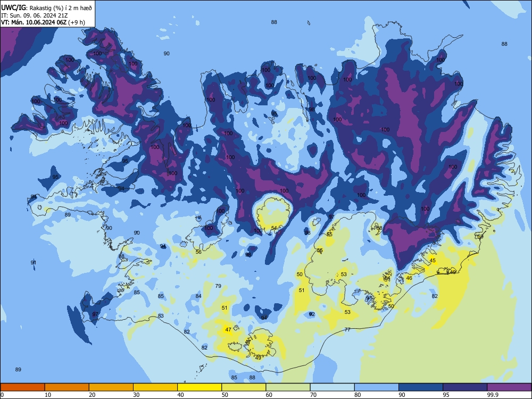
Task: Click the title 'UWC/IG: Rakastig (%) í 2 m hæð'
Action: point(46,7)
